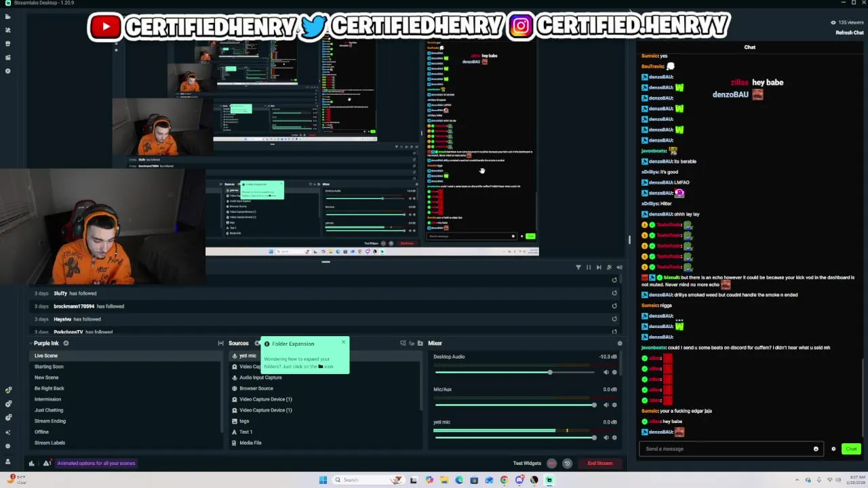The image size is (868, 488).
Task: Switch to the Just Chatting scene
Action: 126,410
